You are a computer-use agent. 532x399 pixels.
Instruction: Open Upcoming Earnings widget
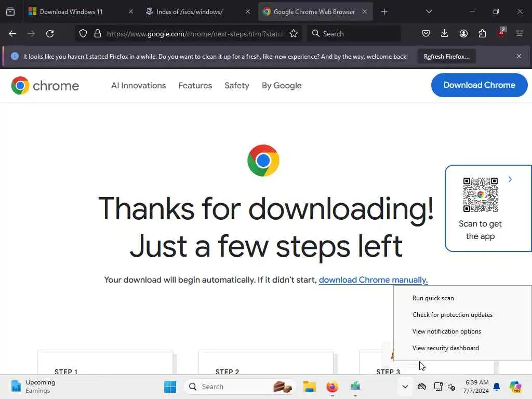33,387
